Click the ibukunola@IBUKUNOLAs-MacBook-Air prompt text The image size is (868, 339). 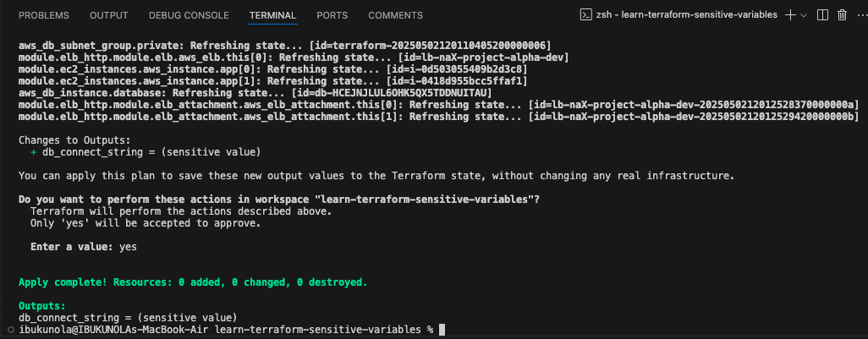[114, 330]
